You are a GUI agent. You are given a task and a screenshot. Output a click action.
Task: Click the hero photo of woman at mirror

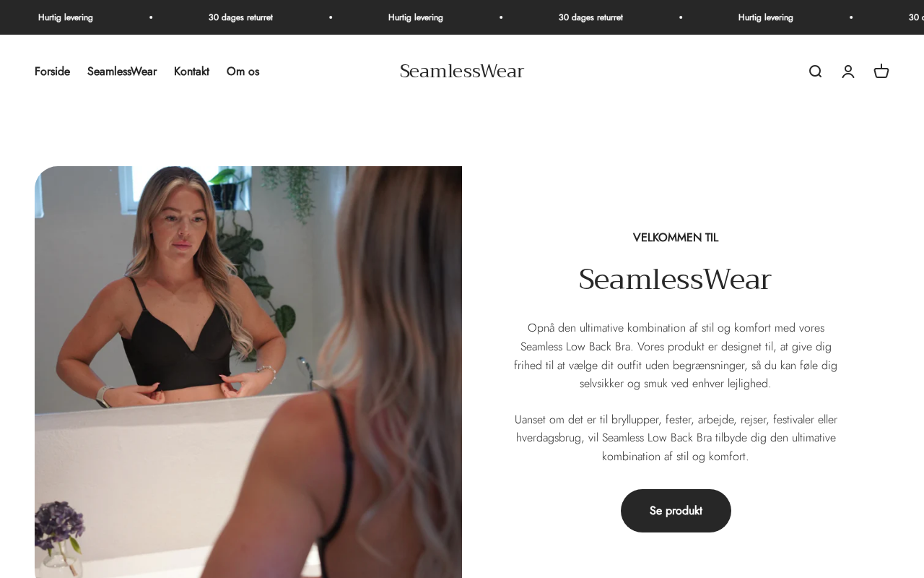pyautogui.click(x=248, y=372)
